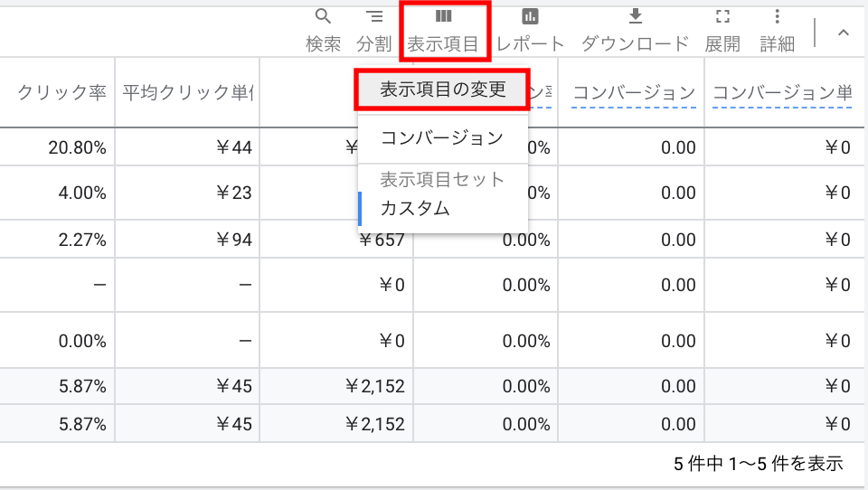Click the 5 件中 1〜5 件を表示 pagination text
Screen dimensions: 868x490
758,464
